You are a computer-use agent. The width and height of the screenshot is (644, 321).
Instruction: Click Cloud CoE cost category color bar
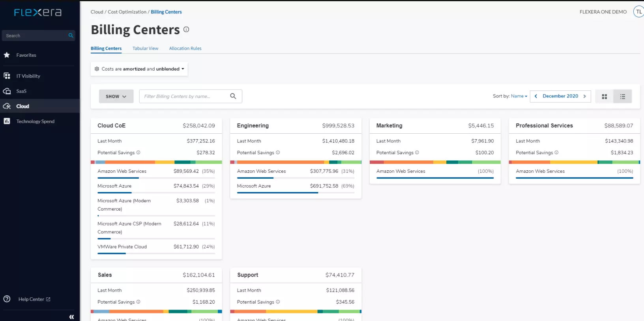(156, 162)
